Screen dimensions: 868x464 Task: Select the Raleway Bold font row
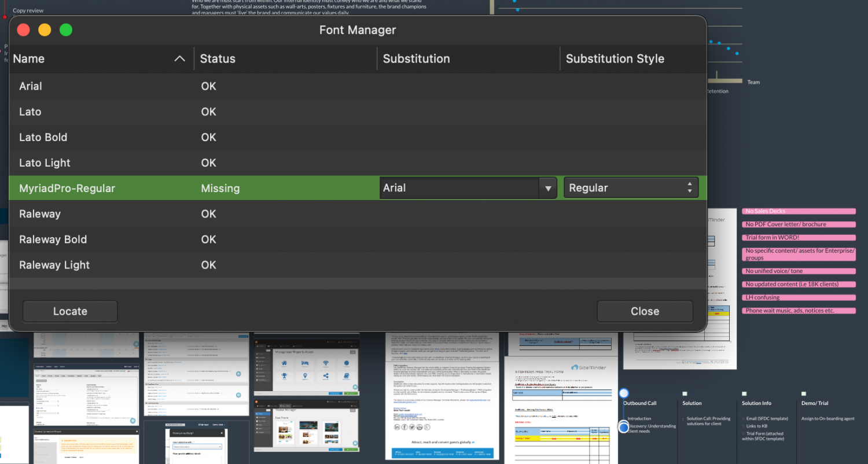(x=53, y=240)
